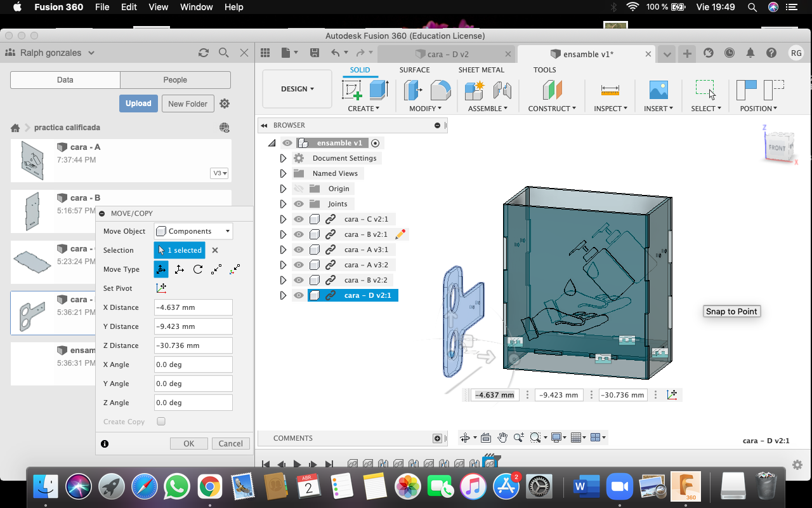The width and height of the screenshot is (812, 508).
Task: Switch to the SURFACE tab
Action: pyautogui.click(x=414, y=70)
